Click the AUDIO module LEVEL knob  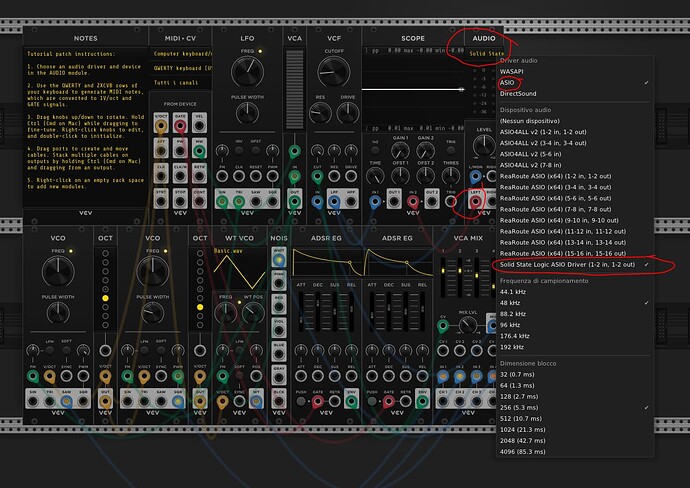tap(484, 146)
